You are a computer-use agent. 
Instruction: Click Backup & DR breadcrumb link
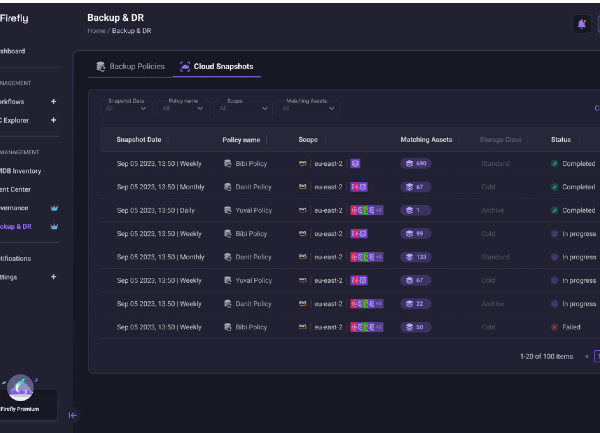(131, 31)
